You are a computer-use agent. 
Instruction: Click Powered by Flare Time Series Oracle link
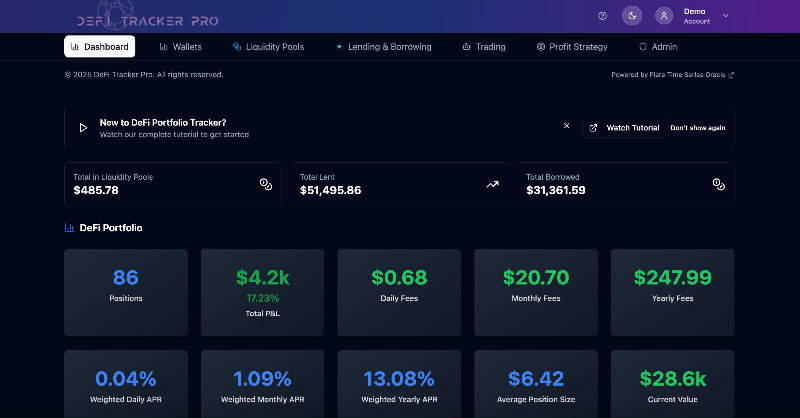[672, 75]
